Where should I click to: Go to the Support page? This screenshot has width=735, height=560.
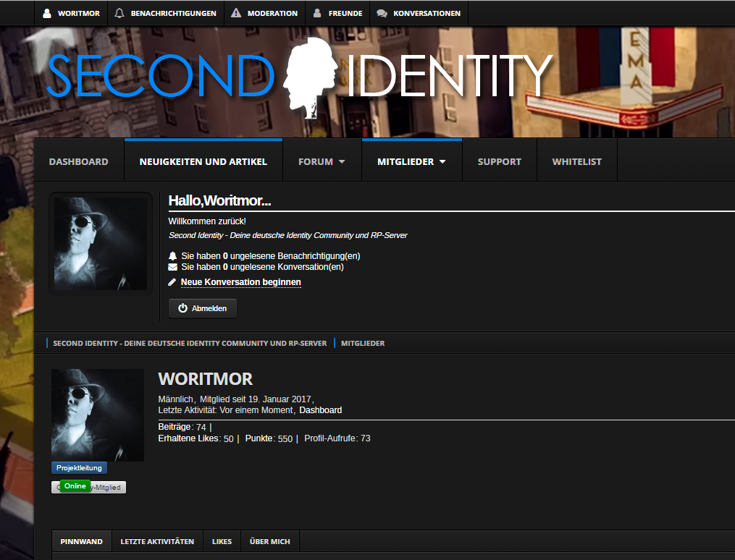tap(499, 161)
